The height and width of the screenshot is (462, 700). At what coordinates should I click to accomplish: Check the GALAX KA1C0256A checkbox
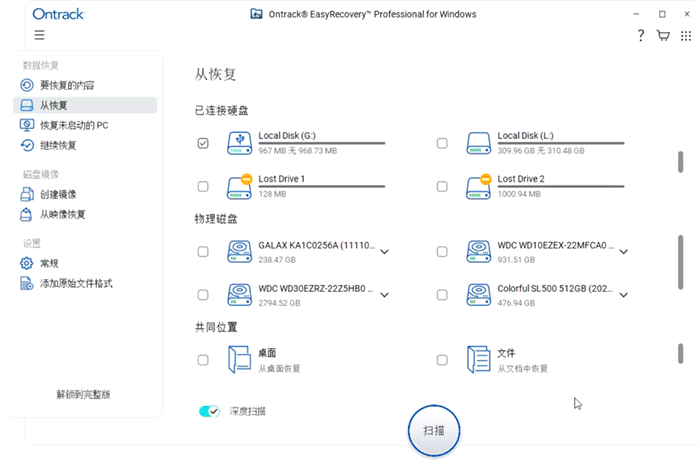(203, 251)
